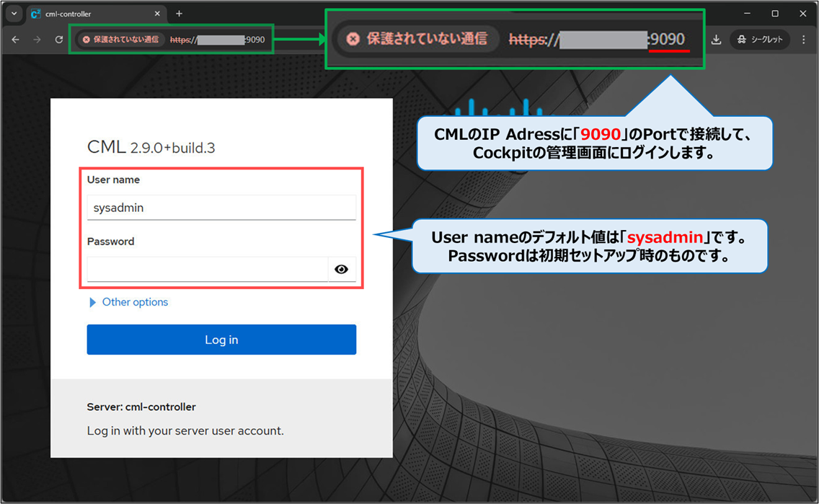Open the browser downloads icon
This screenshot has height=504, width=819.
[x=716, y=40]
